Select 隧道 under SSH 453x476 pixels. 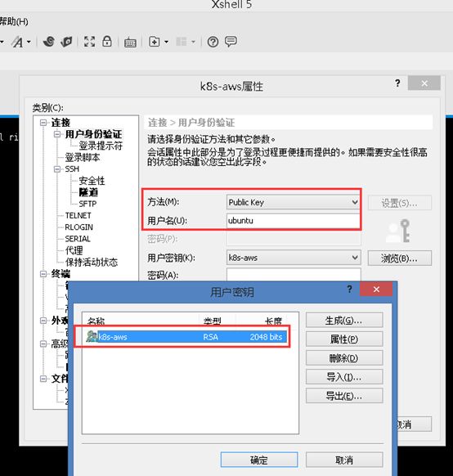pos(88,192)
